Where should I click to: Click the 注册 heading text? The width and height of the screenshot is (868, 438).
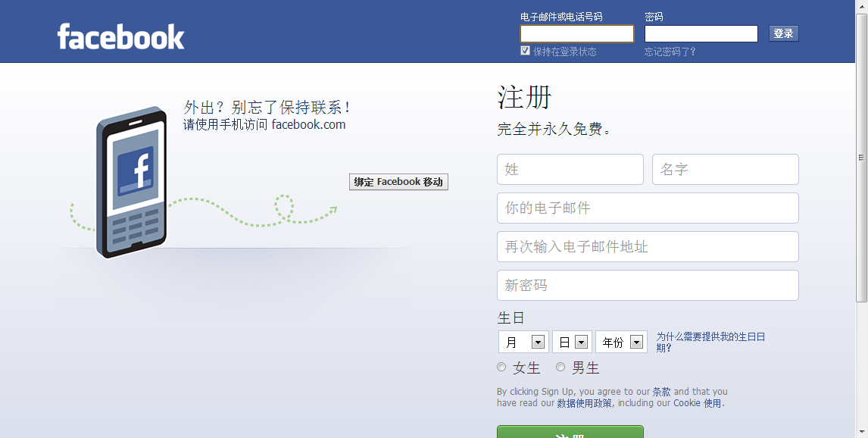[524, 98]
